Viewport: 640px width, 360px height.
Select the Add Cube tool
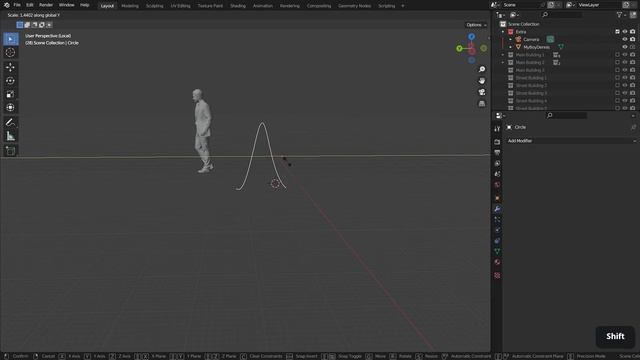tap(11, 151)
